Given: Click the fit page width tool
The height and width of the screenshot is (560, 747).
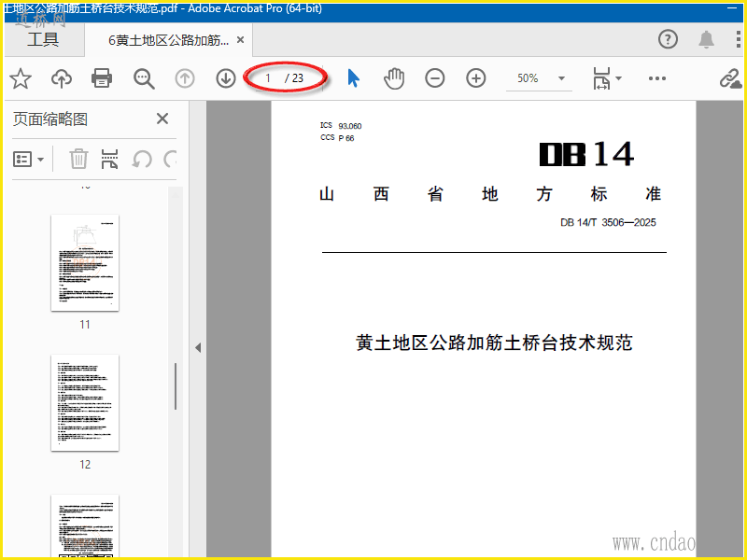Looking at the screenshot, I should point(601,78).
